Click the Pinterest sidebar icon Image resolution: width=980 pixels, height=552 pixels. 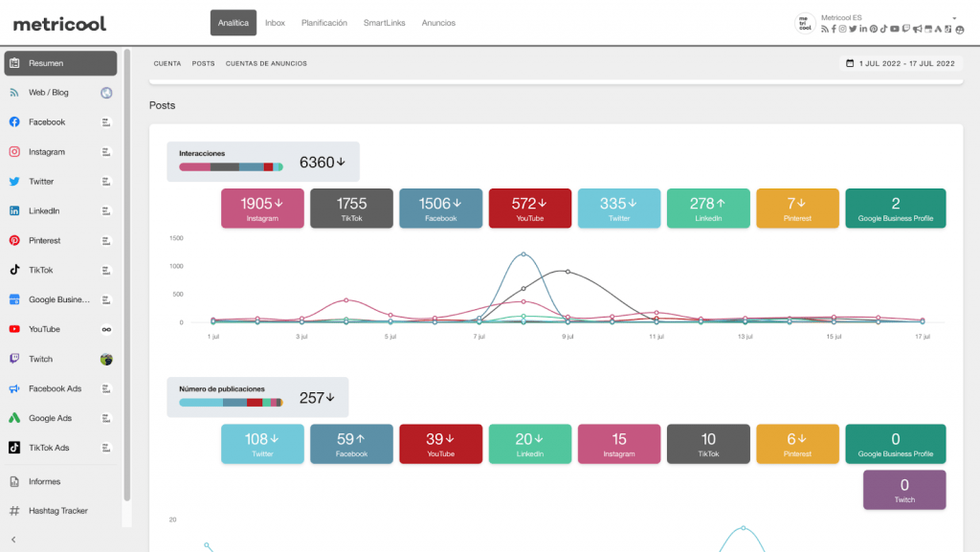pyautogui.click(x=14, y=240)
